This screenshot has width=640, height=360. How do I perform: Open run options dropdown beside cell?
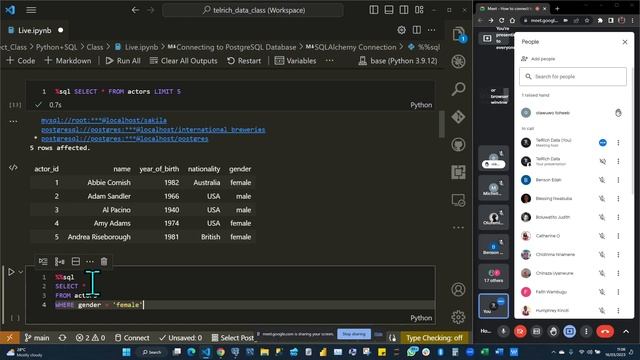pyautogui.click(x=21, y=272)
